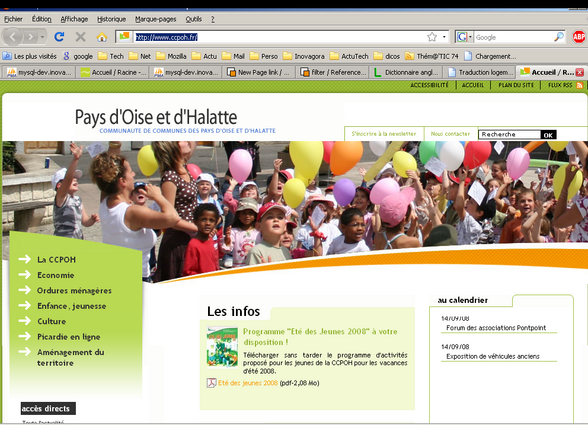The width and height of the screenshot is (588, 425).
Task: Click the browser Forward arrow button
Action: pyautogui.click(x=31, y=37)
